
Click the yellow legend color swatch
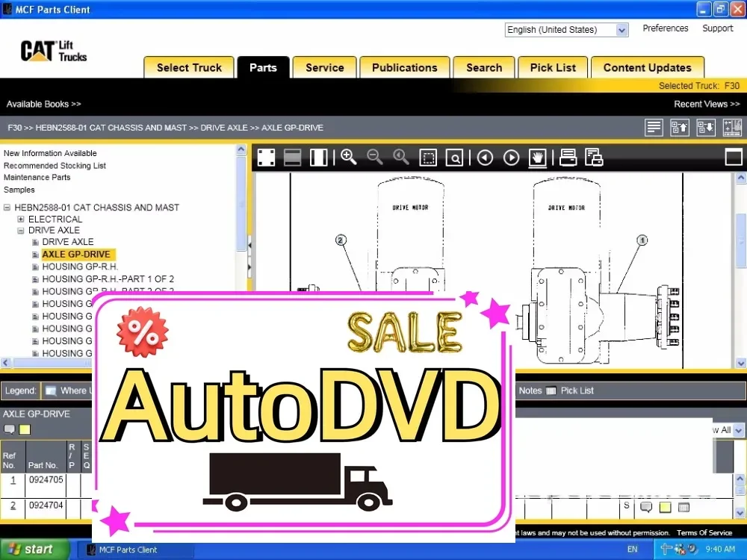pyautogui.click(x=25, y=429)
